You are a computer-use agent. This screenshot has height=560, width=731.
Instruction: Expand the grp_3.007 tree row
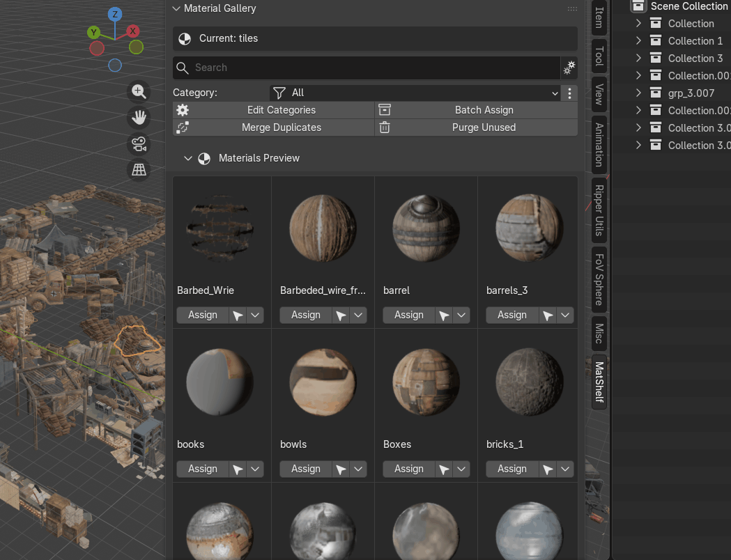click(x=639, y=93)
